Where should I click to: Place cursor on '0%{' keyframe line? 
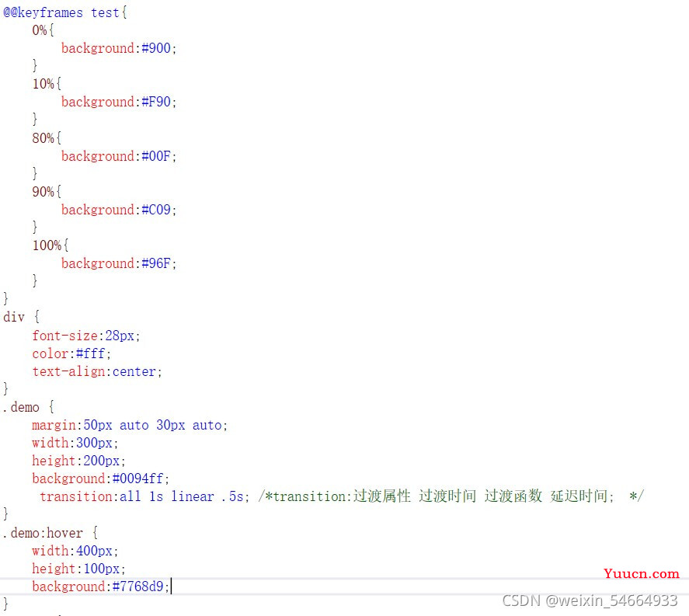tap(43, 30)
